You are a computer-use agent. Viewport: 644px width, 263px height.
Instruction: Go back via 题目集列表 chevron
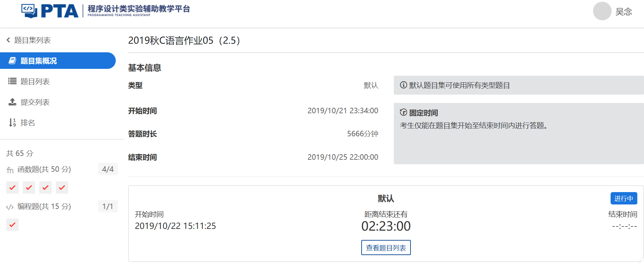[x=8, y=40]
